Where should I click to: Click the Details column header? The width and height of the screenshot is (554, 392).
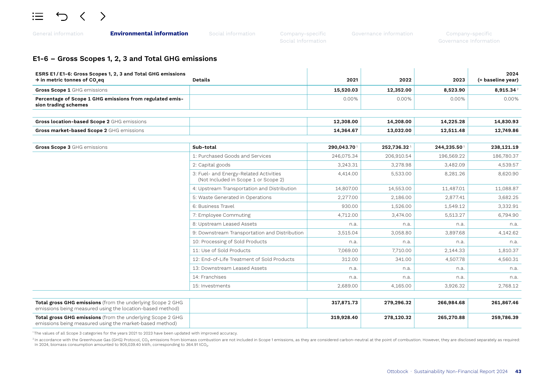201,80
